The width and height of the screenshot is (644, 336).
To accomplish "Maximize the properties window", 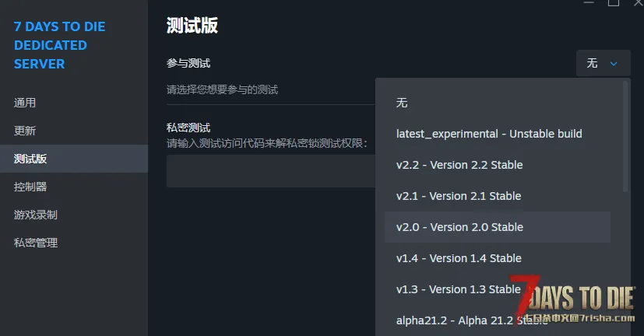I will pyautogui.click(x=614, y=2).
